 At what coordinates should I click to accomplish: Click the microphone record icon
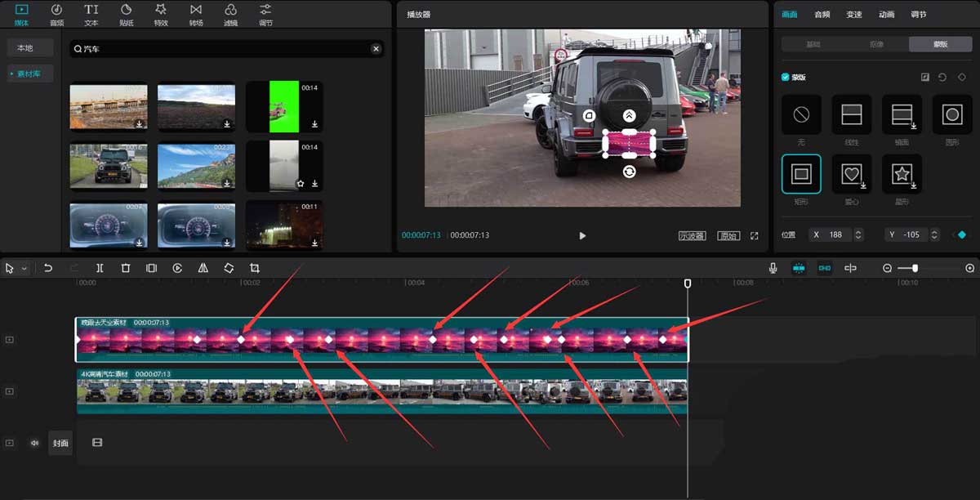click(x=773, y=268)
